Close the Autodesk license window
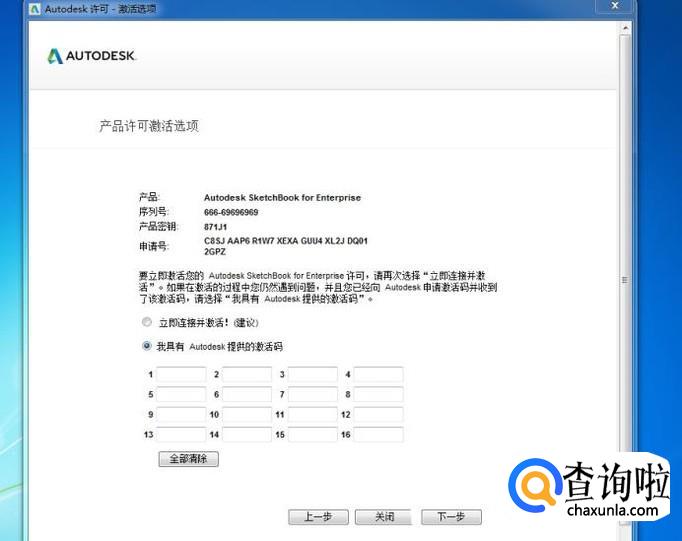Screen dimensions: 682x541 pyautogui.click(x=615, y=6)
